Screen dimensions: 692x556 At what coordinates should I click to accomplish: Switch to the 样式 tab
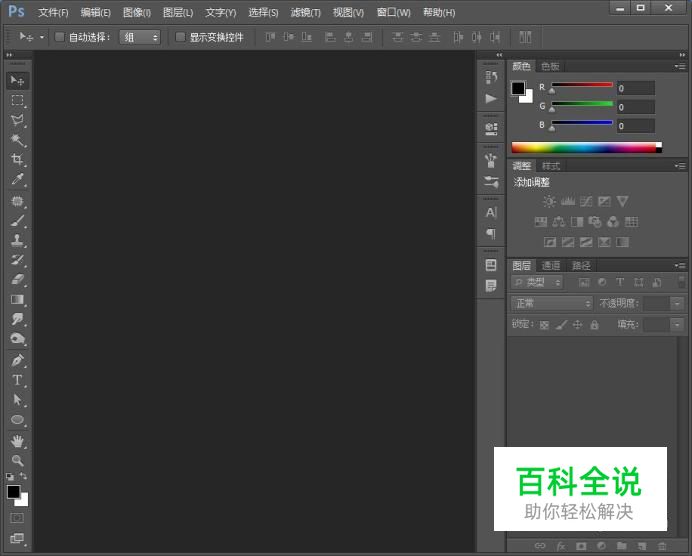tap(551, 166)
